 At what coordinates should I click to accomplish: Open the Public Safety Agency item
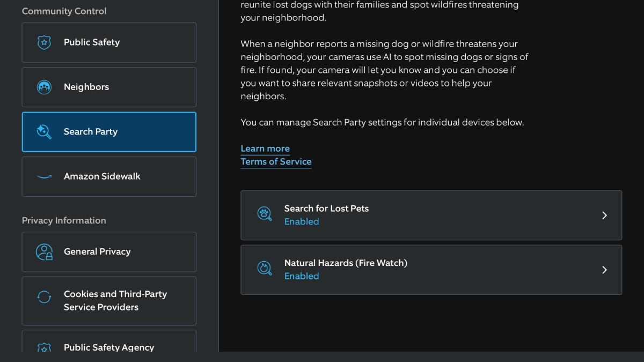pos(109,341)
